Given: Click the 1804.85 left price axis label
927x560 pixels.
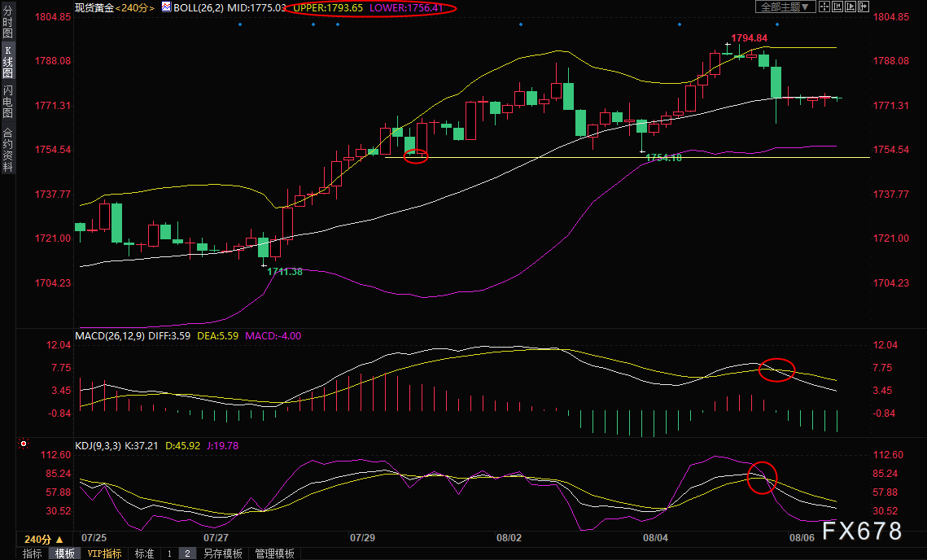Looking at the screenshot, I should (53, 16).
